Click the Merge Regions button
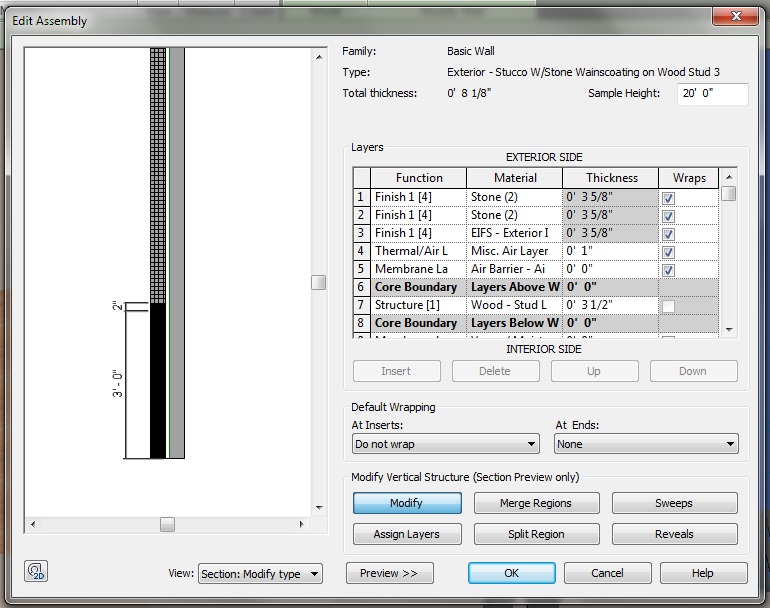 [536, 503]
